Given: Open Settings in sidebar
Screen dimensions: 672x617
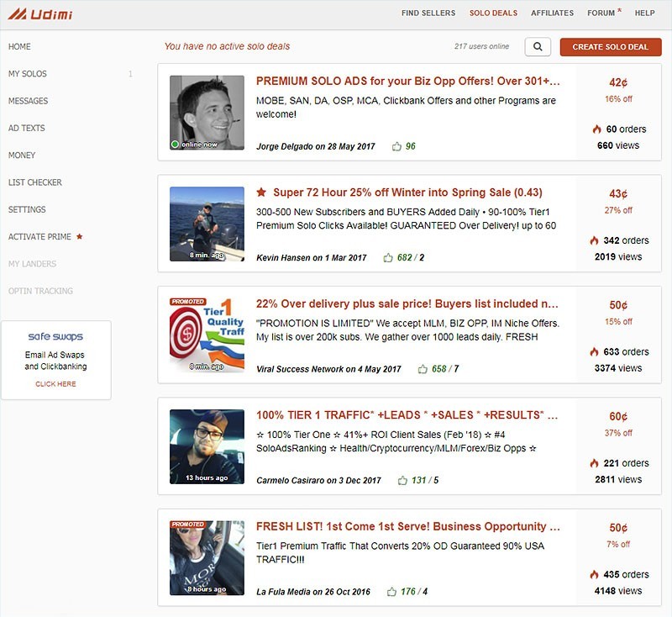Looking at the screenshot, I should pos(27,209).
